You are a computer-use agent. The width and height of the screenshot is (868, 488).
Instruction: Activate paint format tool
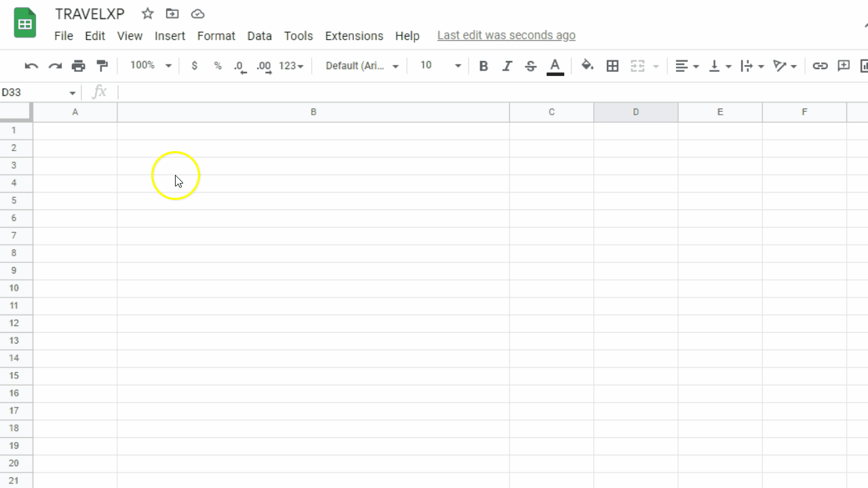point(102,66)
